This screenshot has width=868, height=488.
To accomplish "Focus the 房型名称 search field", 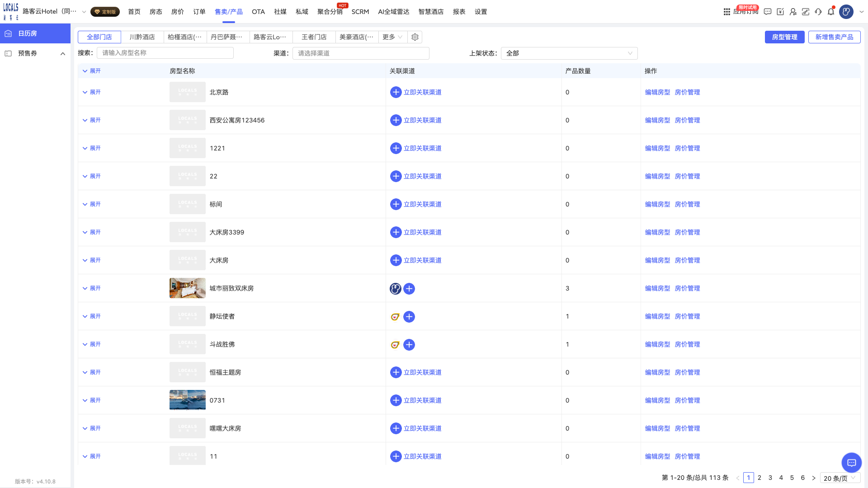I will [x=165, y=53].
